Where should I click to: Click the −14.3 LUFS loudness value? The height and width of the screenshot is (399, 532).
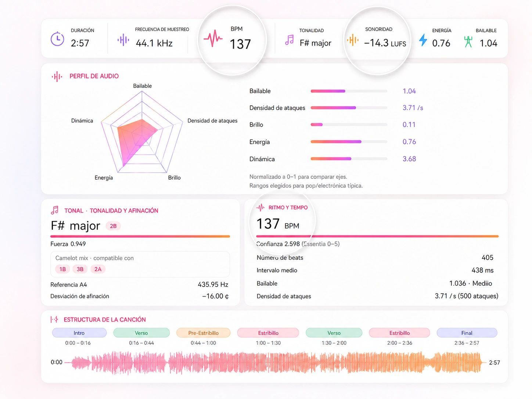385,43
